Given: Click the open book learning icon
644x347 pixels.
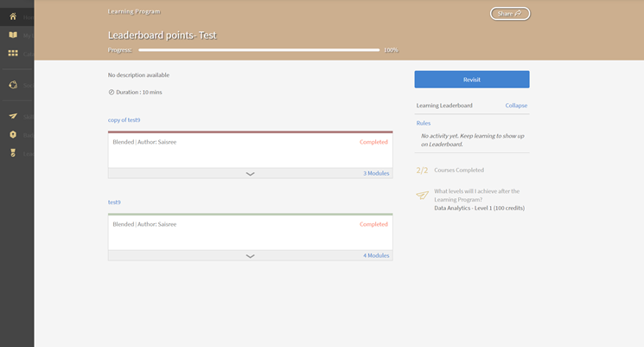Looking at the screenshot, I should point(13,35).
